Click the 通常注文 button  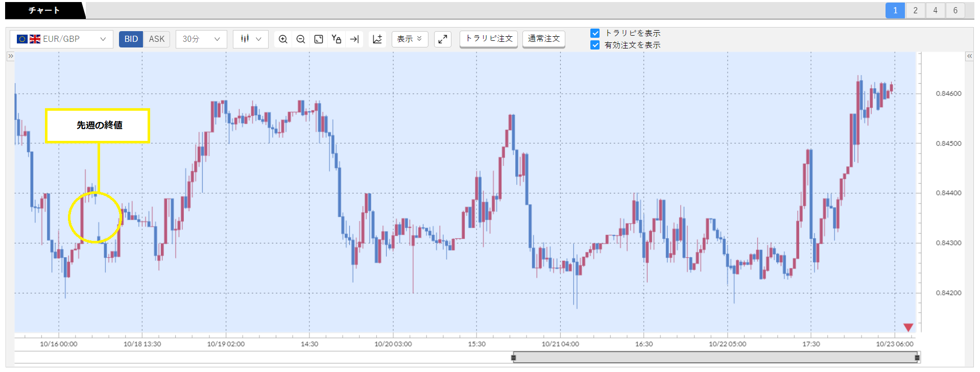pyautogui.click(x=544, y=39)
